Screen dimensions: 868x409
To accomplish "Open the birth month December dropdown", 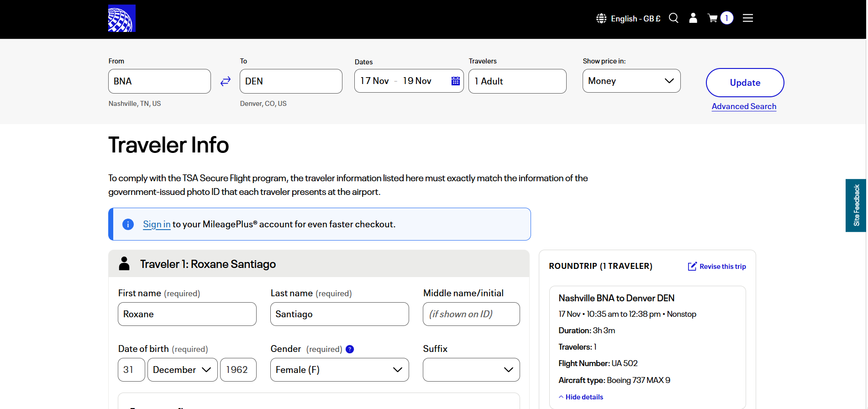I will 182,370.
